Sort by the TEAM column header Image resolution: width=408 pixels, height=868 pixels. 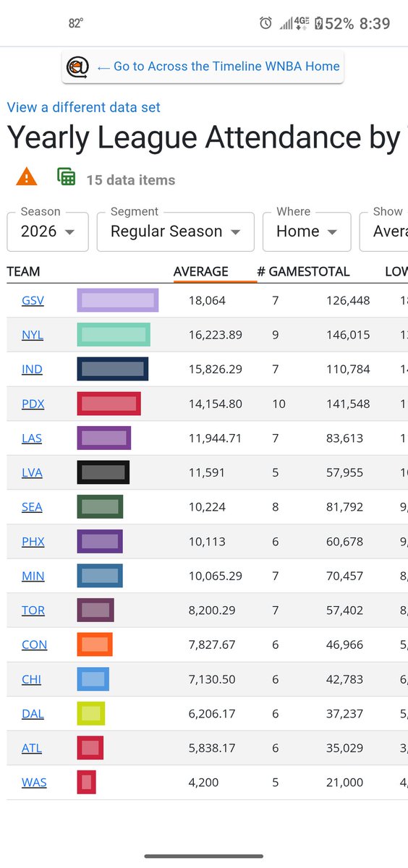(23, 272)
